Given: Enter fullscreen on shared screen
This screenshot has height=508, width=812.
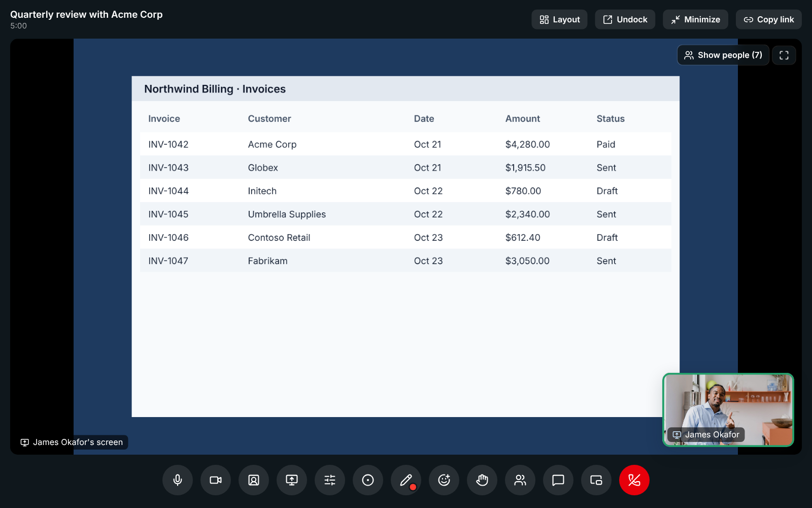Looking at the screenshot, I should pyautogui.click(x=784, y=55).
